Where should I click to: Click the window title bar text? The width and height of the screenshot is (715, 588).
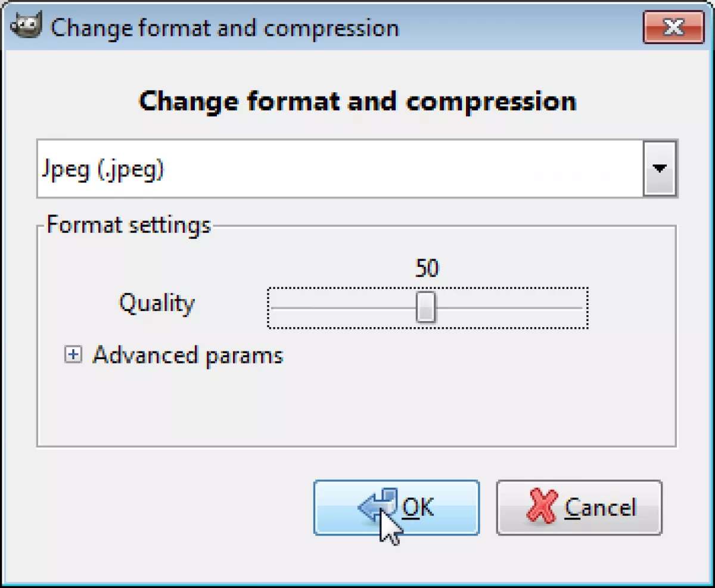(x=225, y=28)
